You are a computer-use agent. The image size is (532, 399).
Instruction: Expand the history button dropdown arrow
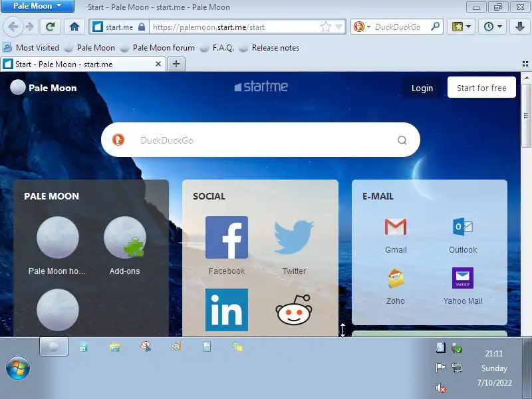[x=499, y=27]
